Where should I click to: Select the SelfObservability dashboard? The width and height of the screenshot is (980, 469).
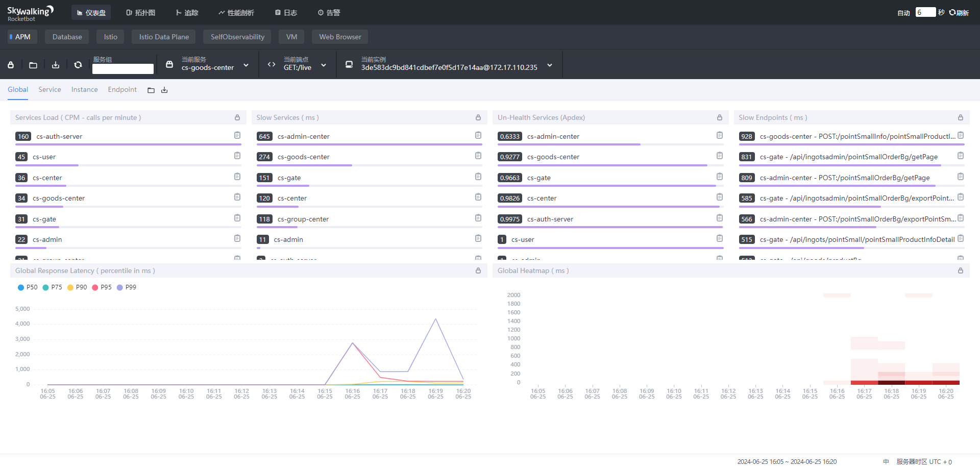(x=237, y=37)
